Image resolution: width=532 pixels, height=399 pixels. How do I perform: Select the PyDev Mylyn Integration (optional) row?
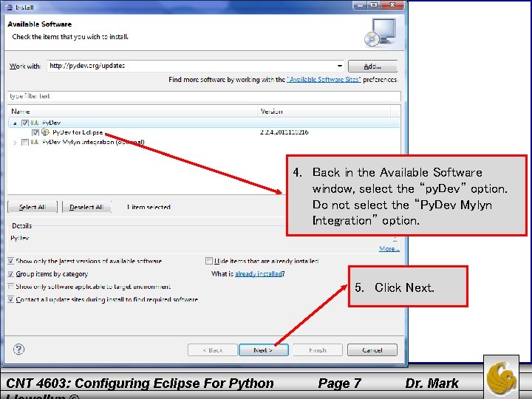(x=93, y=142)
